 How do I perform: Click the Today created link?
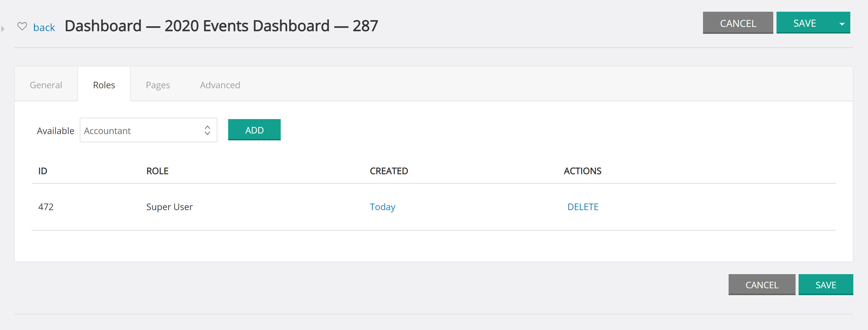(x=383, y=207)
